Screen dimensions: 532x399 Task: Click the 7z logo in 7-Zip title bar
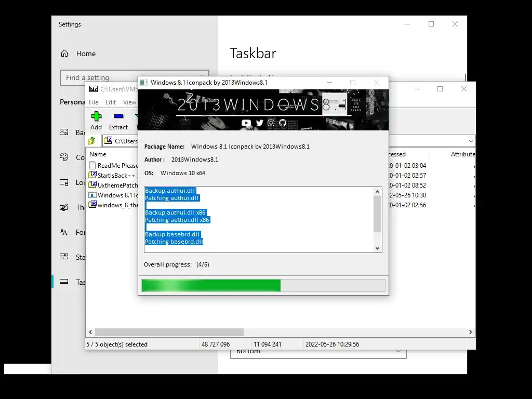pos(94,89)
